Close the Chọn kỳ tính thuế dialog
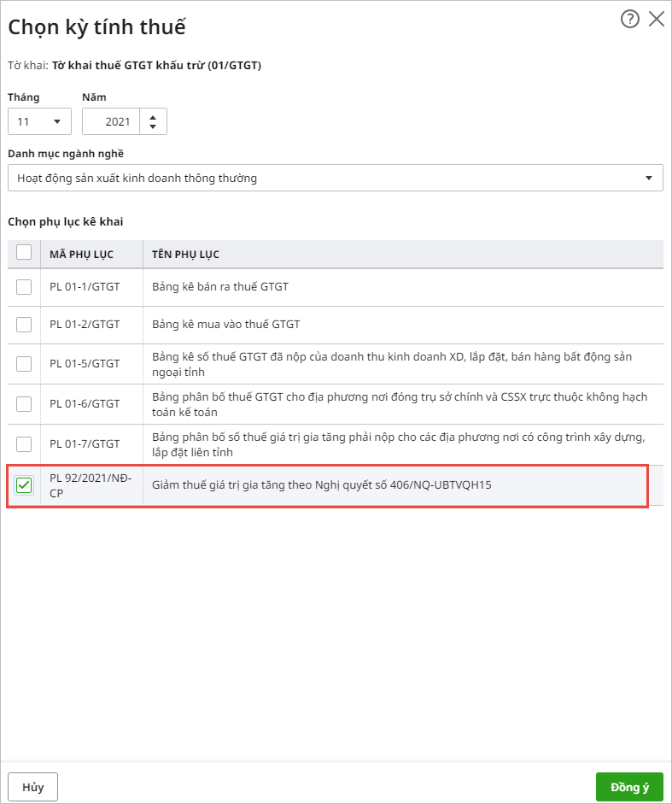The height and width of the screenshot is (804, 672). (x=657, y=19)
